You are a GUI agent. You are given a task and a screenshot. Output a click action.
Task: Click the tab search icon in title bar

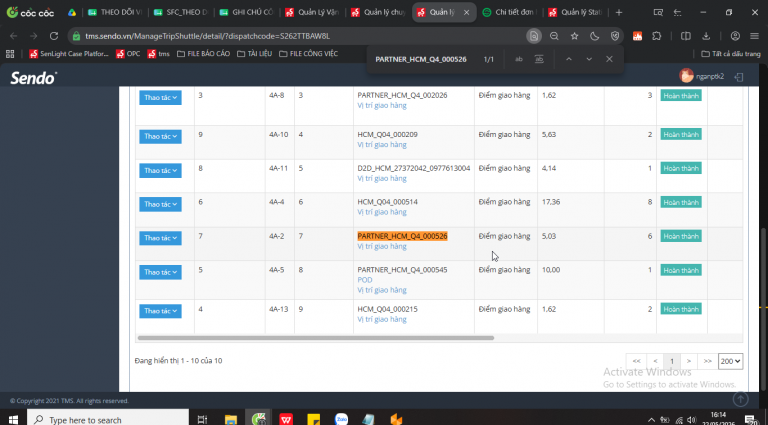658,13
